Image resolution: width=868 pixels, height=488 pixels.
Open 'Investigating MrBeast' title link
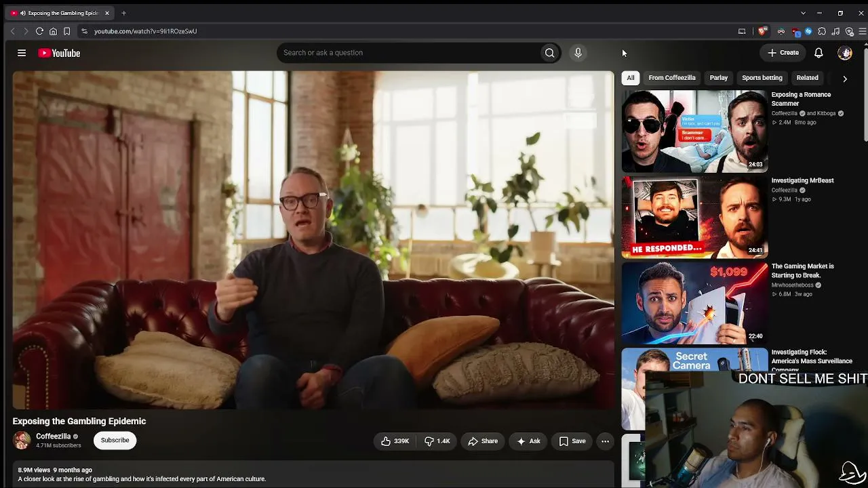[803, 180]
